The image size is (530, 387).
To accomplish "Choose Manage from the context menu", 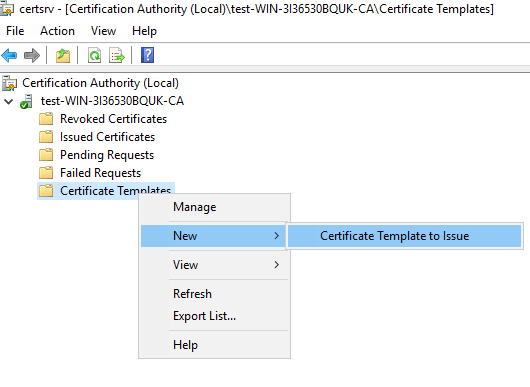I will tap(214, 207).
